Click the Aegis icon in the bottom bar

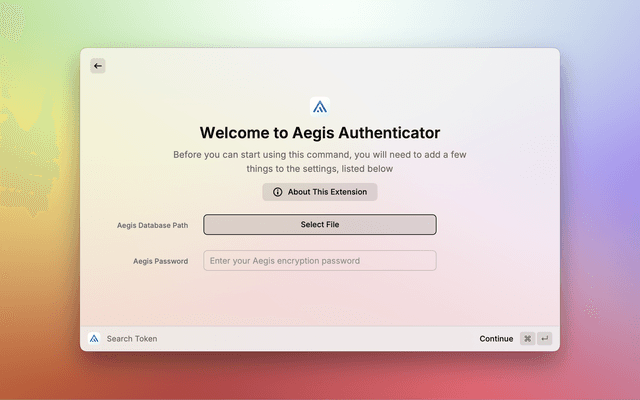tap(94, 339)
